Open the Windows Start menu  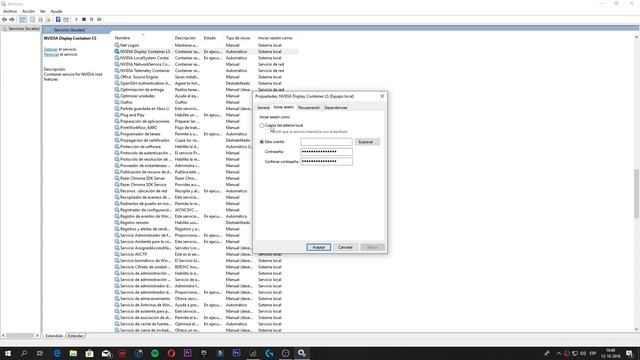tap(7, 353)
